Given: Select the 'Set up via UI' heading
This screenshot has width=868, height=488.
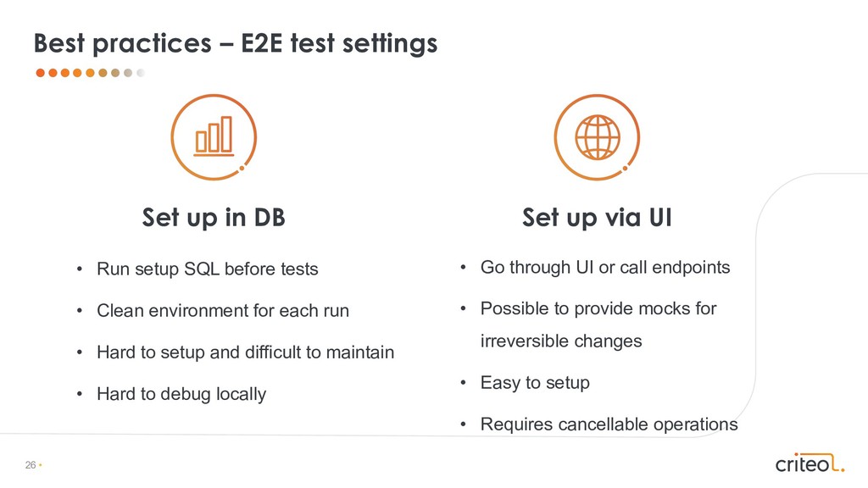Looking at the screenshot, I should [x=597, y=218].
